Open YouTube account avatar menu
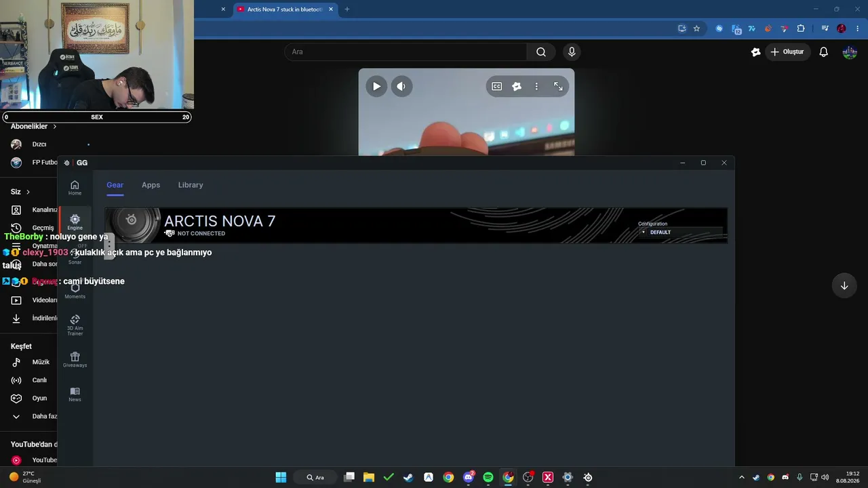This screenshot has width=868, height=488. (850, 52)
